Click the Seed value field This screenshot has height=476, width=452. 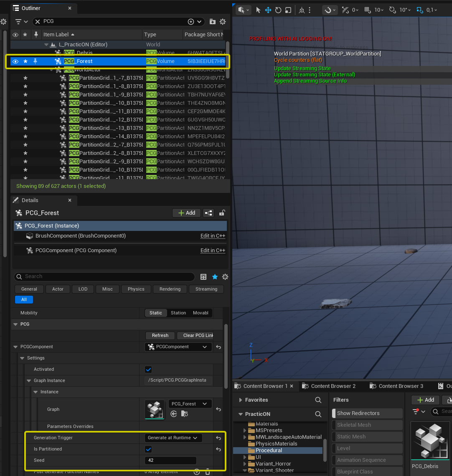click(170, 461)
